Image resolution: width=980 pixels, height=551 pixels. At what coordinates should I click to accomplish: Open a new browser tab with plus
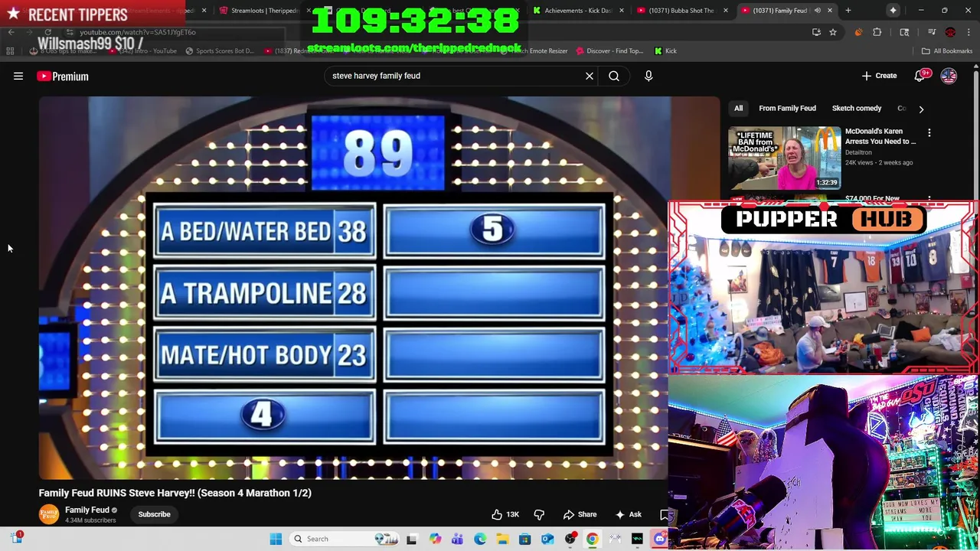pos(848,11)
